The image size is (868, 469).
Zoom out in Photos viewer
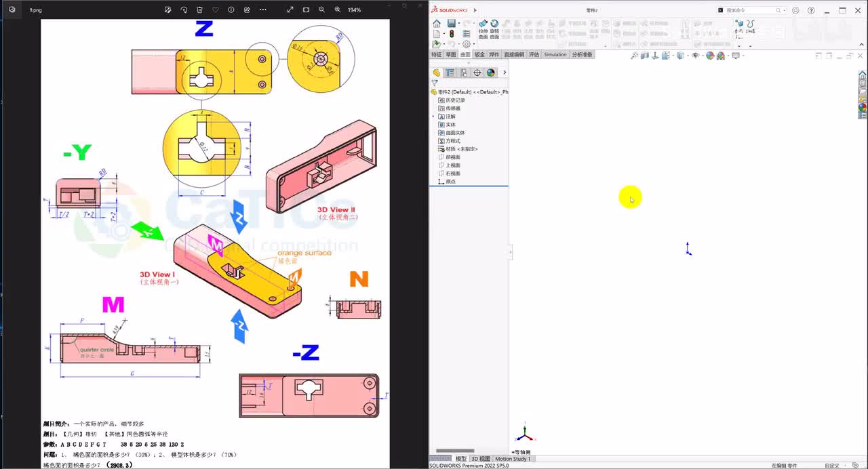click(321, 10)
